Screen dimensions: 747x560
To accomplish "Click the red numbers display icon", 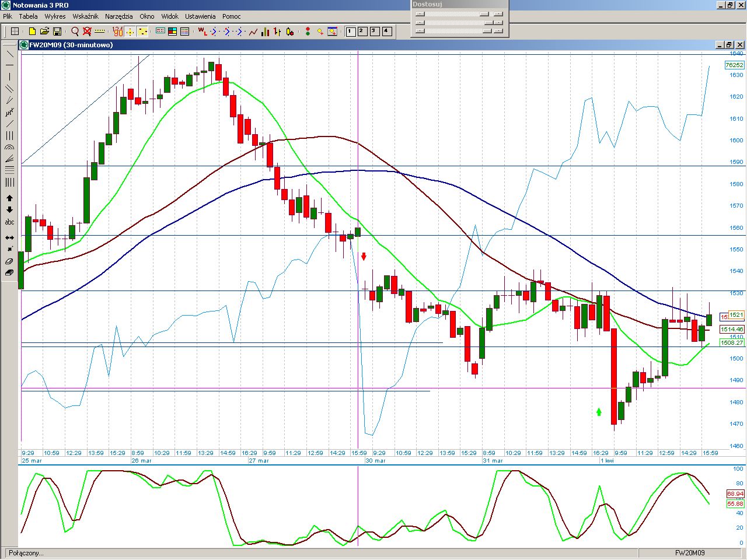I will pyautogui.click(x=118, y=32).
